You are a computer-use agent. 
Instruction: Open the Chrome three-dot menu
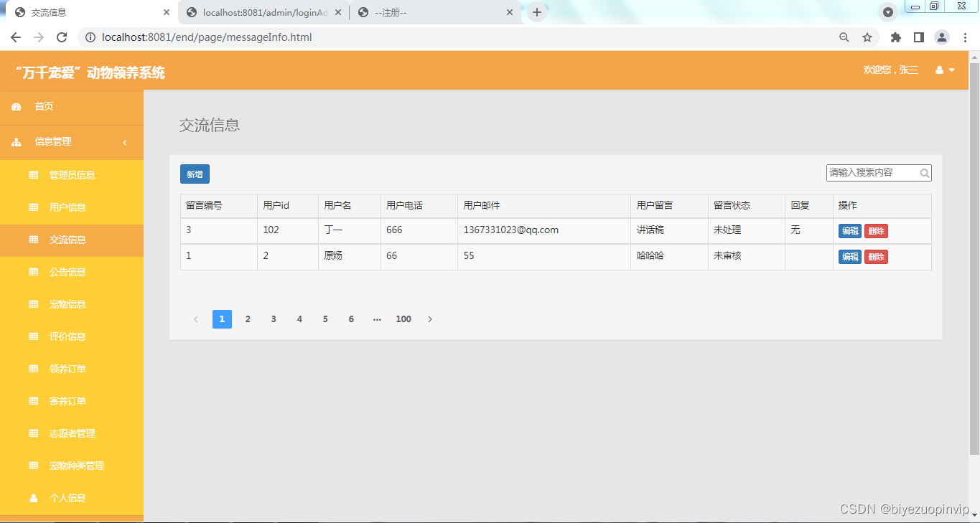pyautogui.click(x=965, y=37)
